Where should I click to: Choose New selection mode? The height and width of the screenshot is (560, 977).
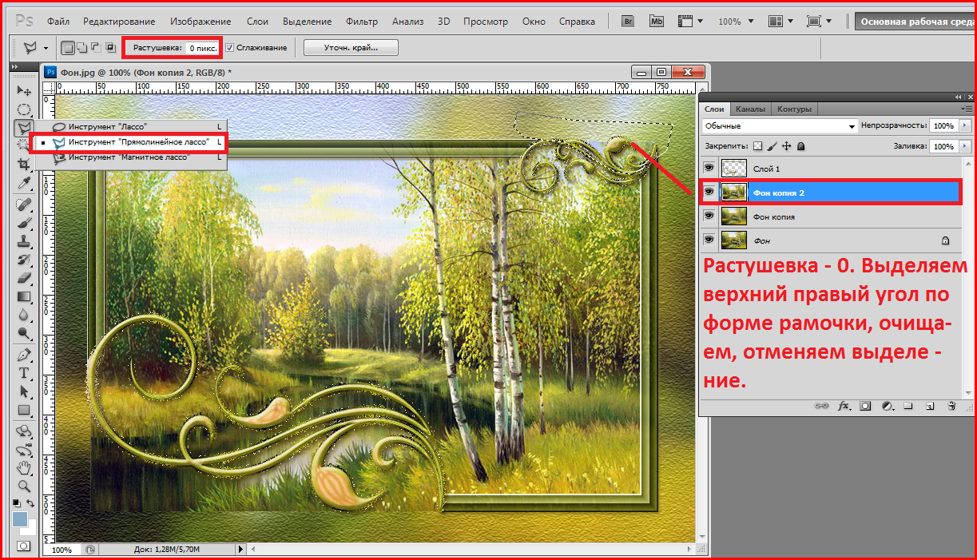(x=68, y=48)
